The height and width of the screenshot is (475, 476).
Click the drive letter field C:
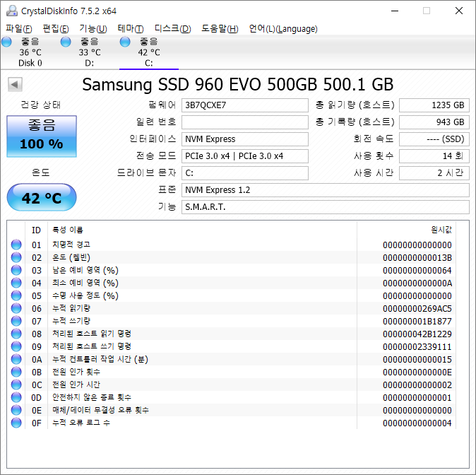pos(245,173)
